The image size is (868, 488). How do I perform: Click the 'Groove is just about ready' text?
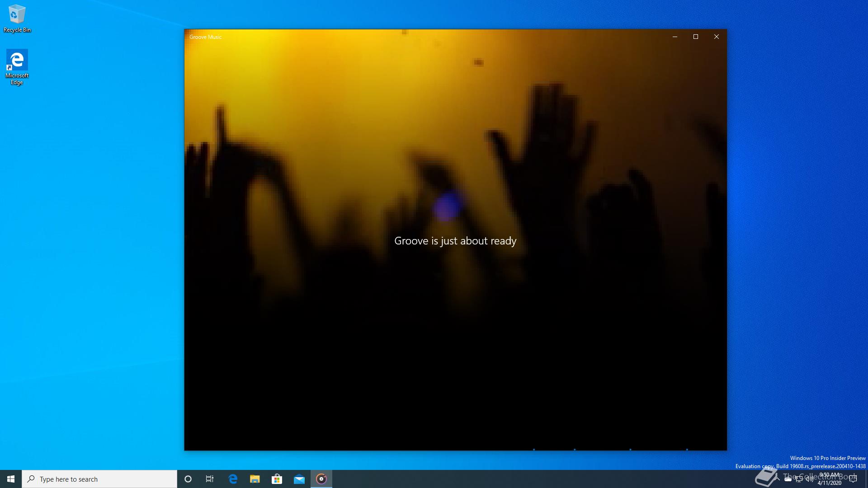[x=455, y=241]
